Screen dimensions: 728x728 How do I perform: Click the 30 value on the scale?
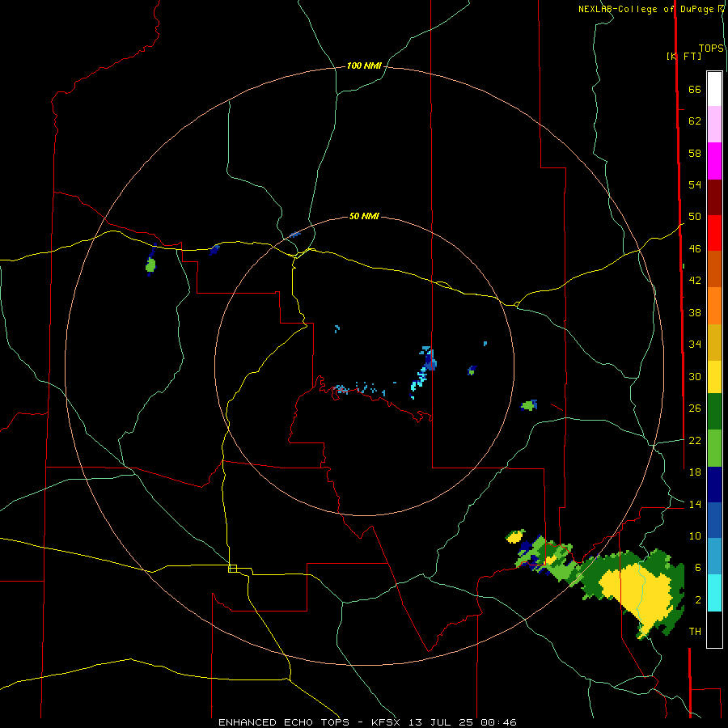(x=695, y=376)
